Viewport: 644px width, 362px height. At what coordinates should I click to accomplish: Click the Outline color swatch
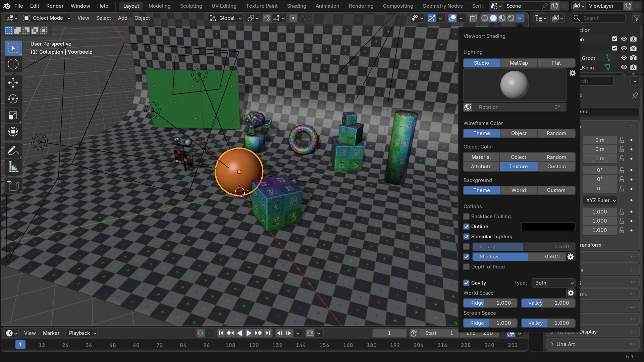coord(548,227)
